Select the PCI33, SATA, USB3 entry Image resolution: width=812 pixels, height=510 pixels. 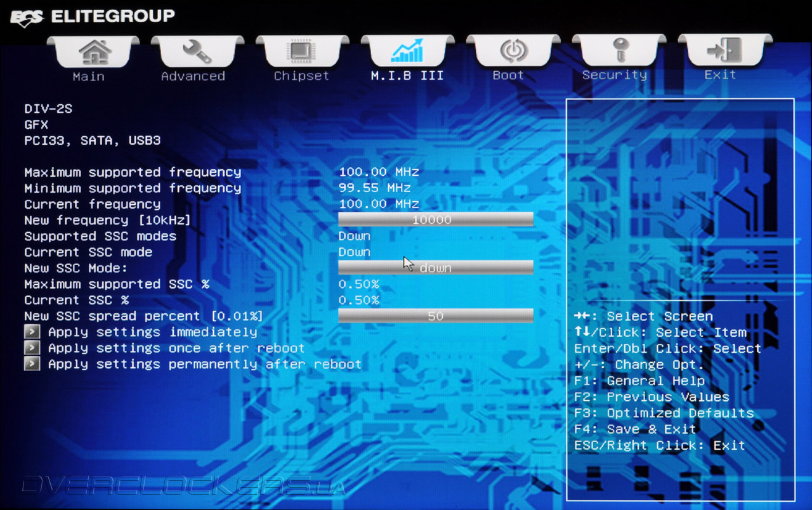pos(93,140)
